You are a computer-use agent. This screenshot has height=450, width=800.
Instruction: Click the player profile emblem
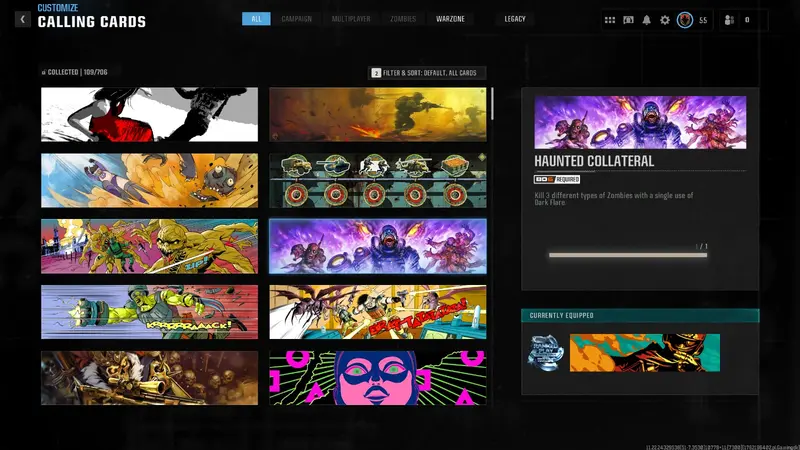click(684, 19)
